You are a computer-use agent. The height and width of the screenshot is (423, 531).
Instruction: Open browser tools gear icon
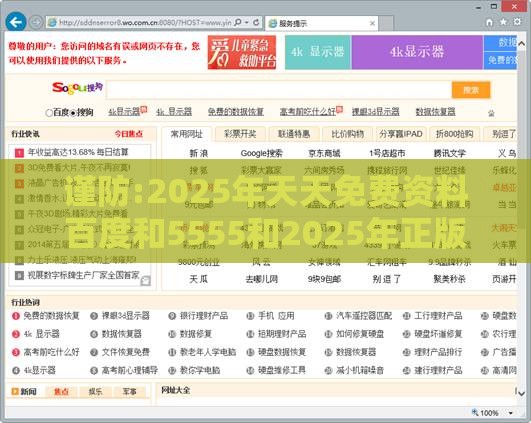(517, 22)
